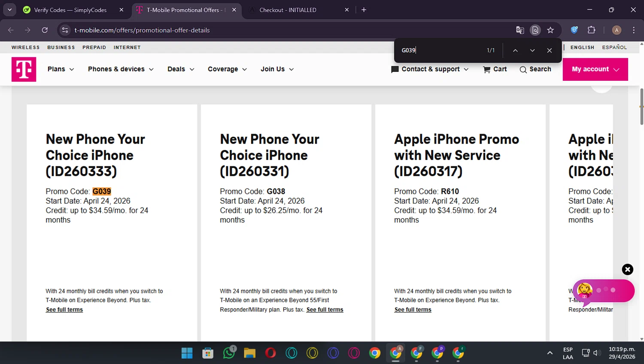Open the Extensions puzzle menu
Screen dimensions: 644x364
591,30
